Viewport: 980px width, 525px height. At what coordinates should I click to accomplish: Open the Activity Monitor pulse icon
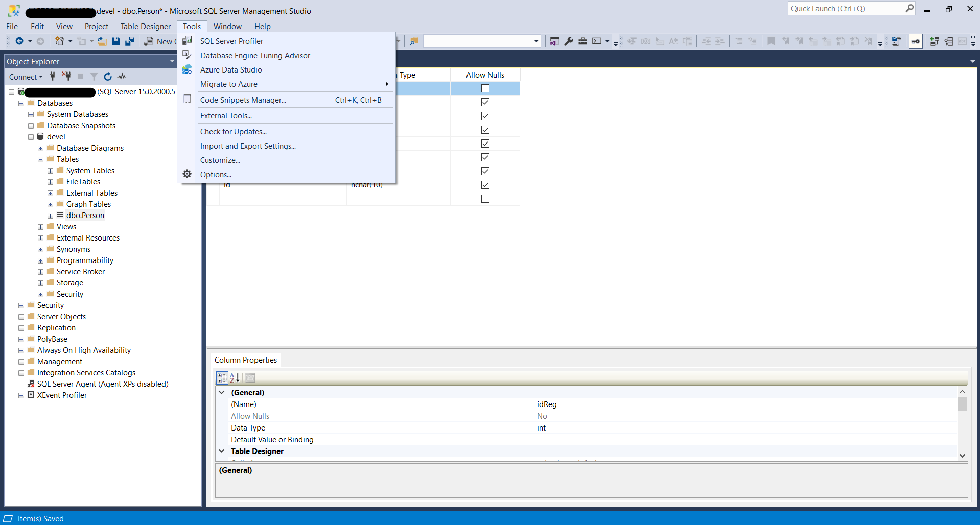(x=122, y=77)
